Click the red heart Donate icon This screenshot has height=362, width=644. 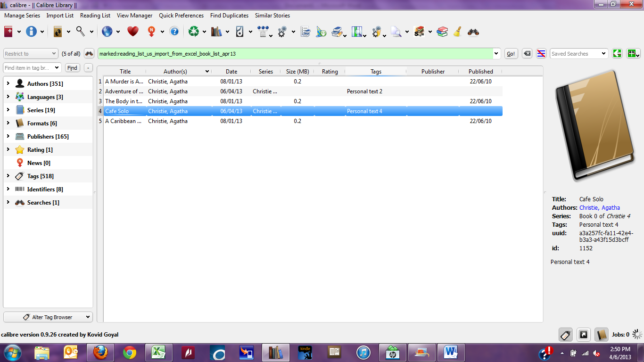pyautogui.click(x=133, y=32)
